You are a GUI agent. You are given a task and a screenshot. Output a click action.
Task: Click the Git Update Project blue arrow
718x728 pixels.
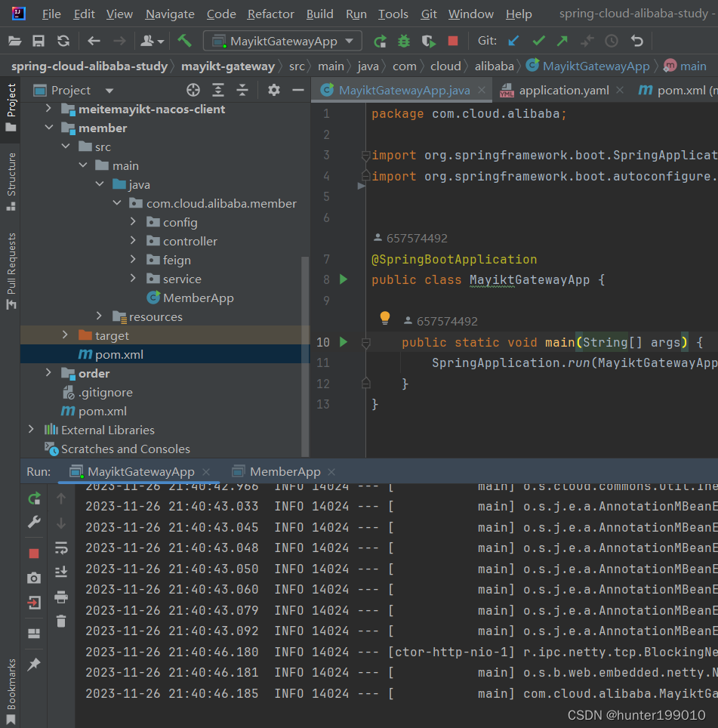[513, 42]
